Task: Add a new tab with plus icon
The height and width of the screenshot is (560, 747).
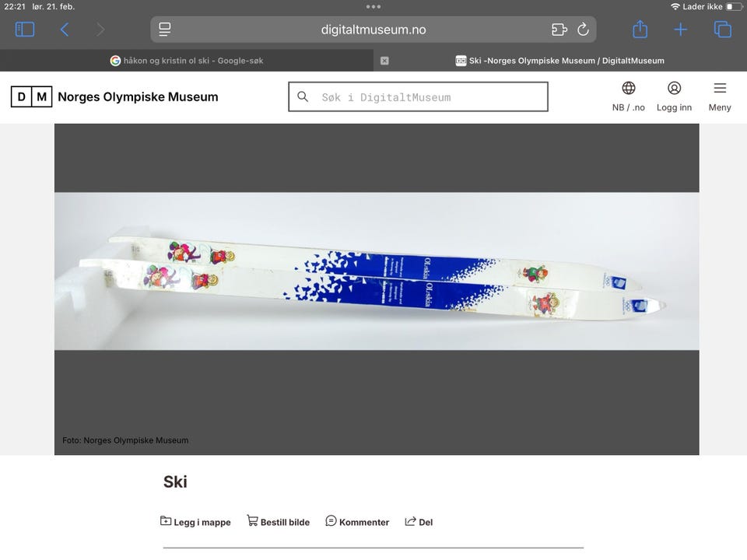Action: pos(681,30)
